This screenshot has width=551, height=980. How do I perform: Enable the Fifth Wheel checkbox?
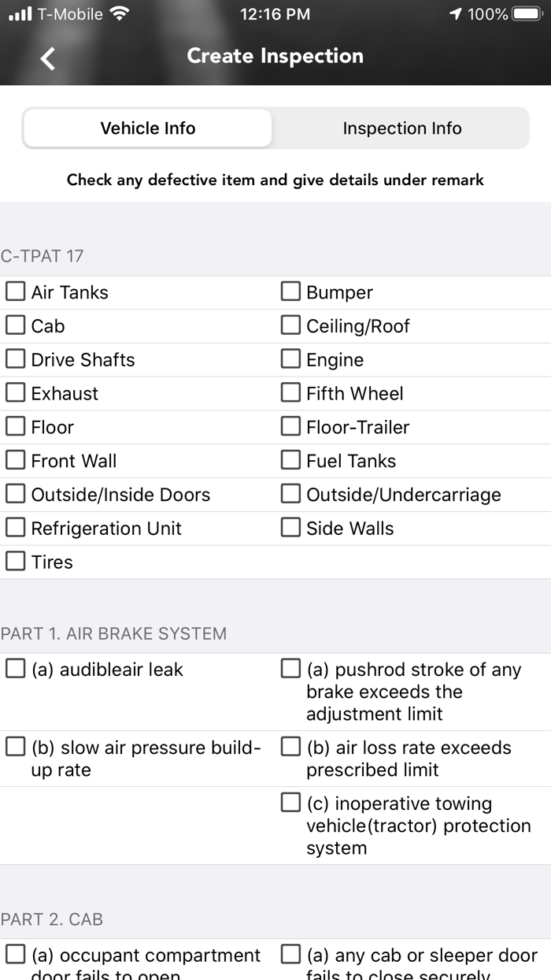click(x=291, y=393)
